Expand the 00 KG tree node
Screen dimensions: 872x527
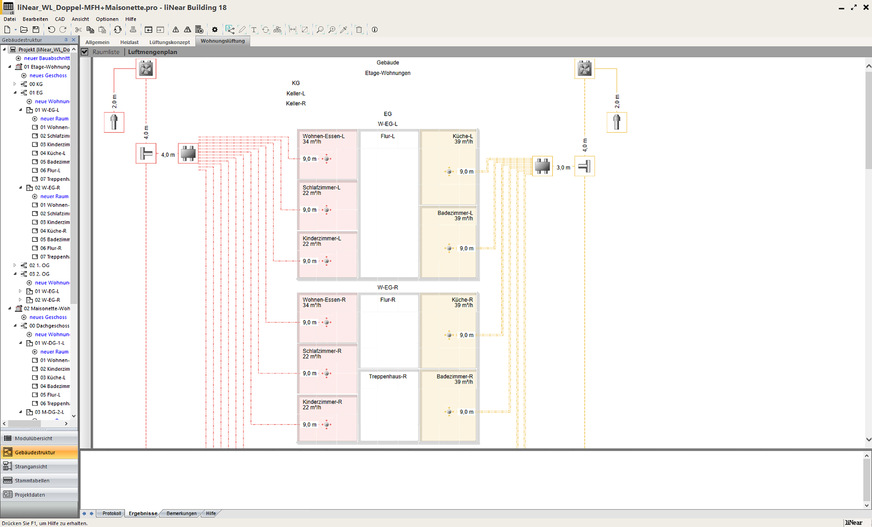tap(15, 84)
